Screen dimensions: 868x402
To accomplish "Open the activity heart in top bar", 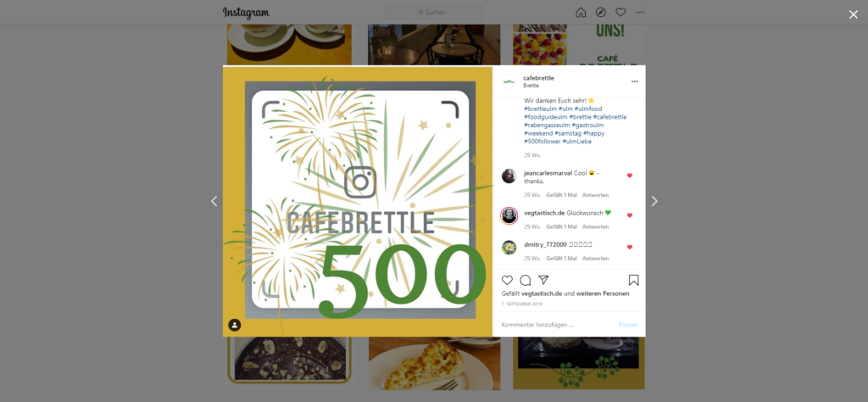I will 620,12.
